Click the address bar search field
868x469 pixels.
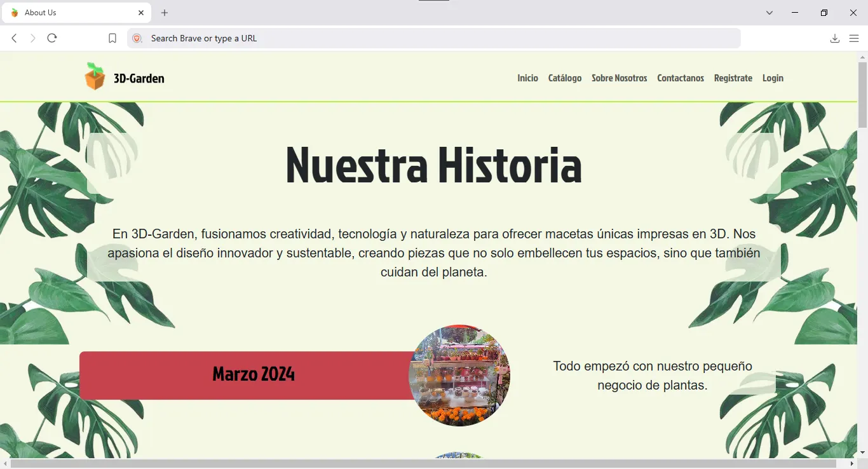432,38
